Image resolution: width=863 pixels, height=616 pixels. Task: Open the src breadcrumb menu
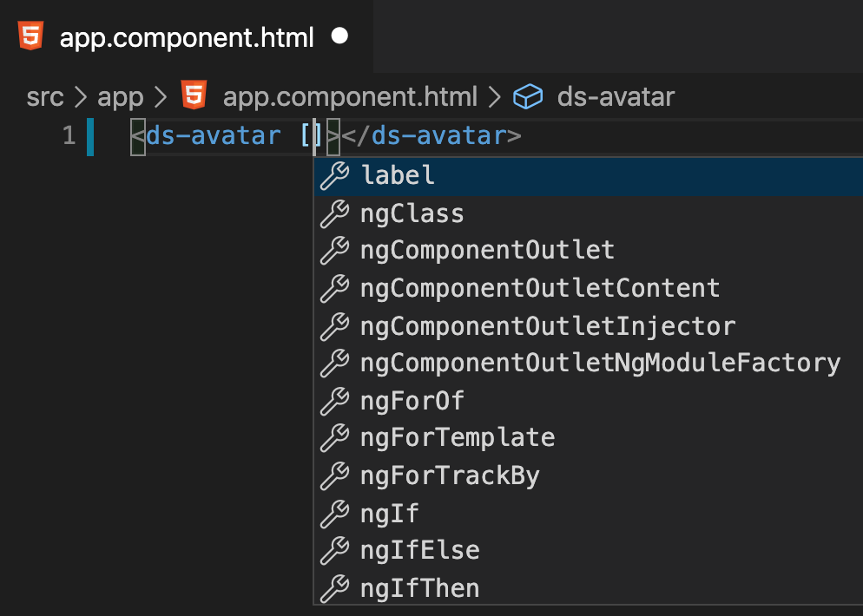click(x=45, y=96)
